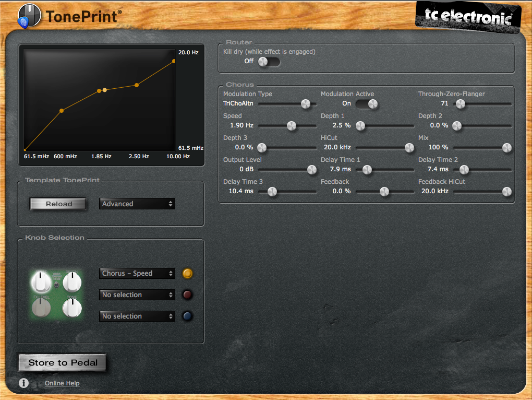The height and width of the screenshot is (400, 532).
Task: Click the Delay Time 1 slider handle
Action: click(x=367, y=170)
